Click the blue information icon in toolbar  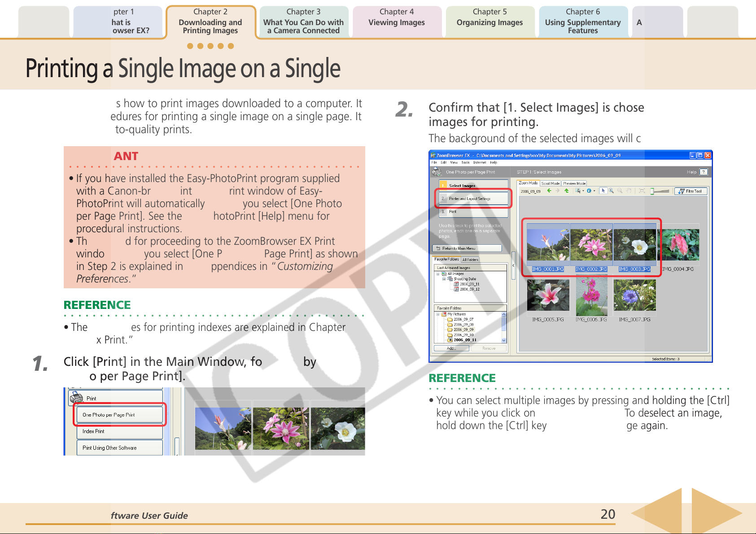(x=589, y=191)
